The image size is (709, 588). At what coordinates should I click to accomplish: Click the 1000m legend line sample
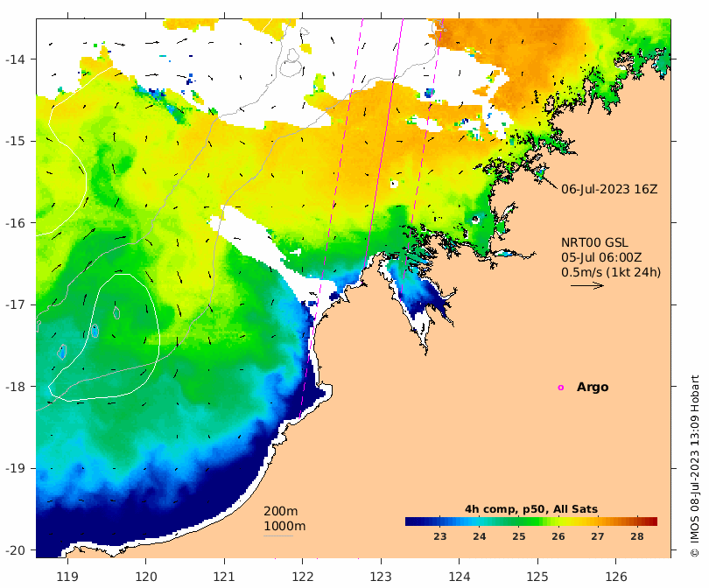pos(278,536)
